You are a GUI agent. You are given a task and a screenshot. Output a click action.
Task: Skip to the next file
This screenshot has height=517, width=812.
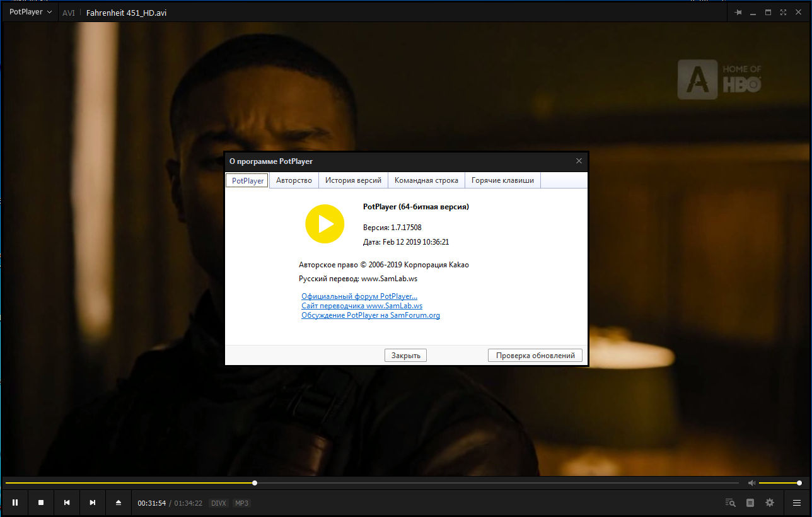point(93,502)
